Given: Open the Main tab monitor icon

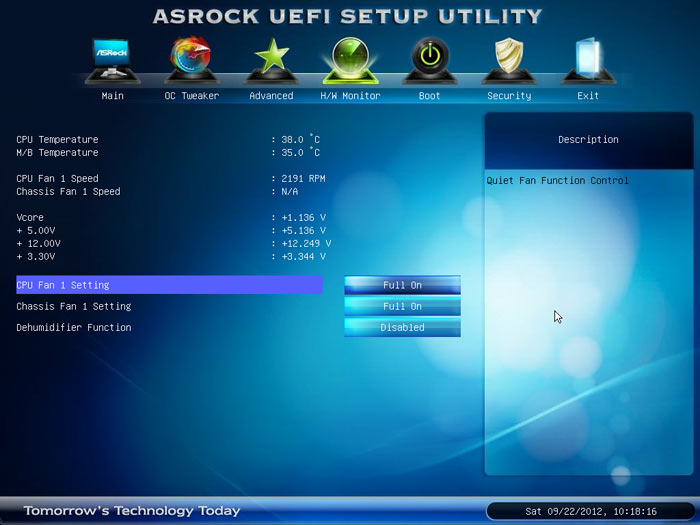Looking at the screenshot, I should pyautogui.click(x=112, y=61).
